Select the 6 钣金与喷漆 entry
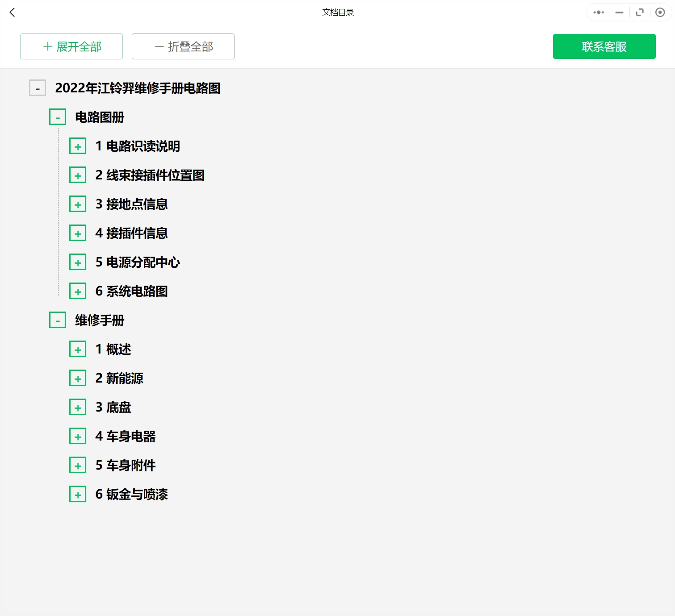675x616 pixels. click(x=131, y=494)
